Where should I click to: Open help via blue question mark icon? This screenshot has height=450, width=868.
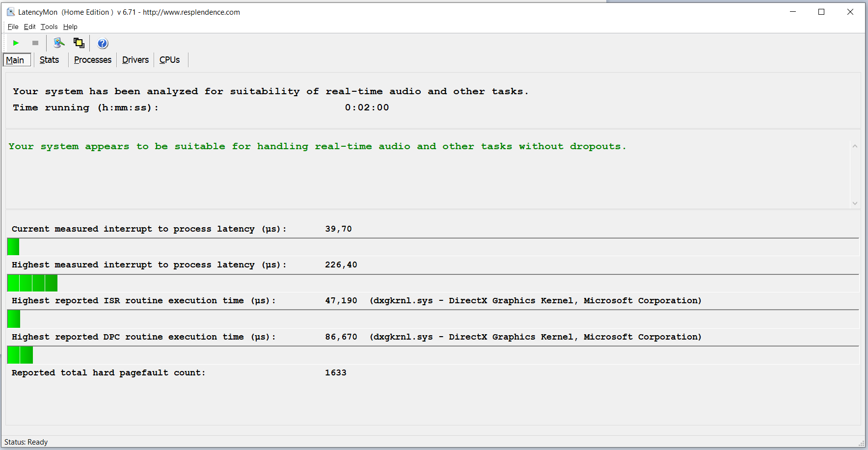coord(103,43)
